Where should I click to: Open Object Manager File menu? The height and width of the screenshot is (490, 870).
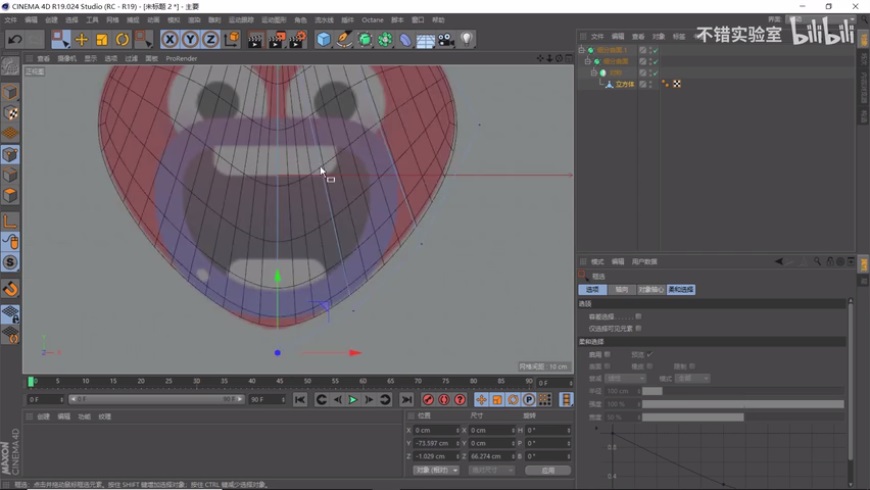(597, 37)
